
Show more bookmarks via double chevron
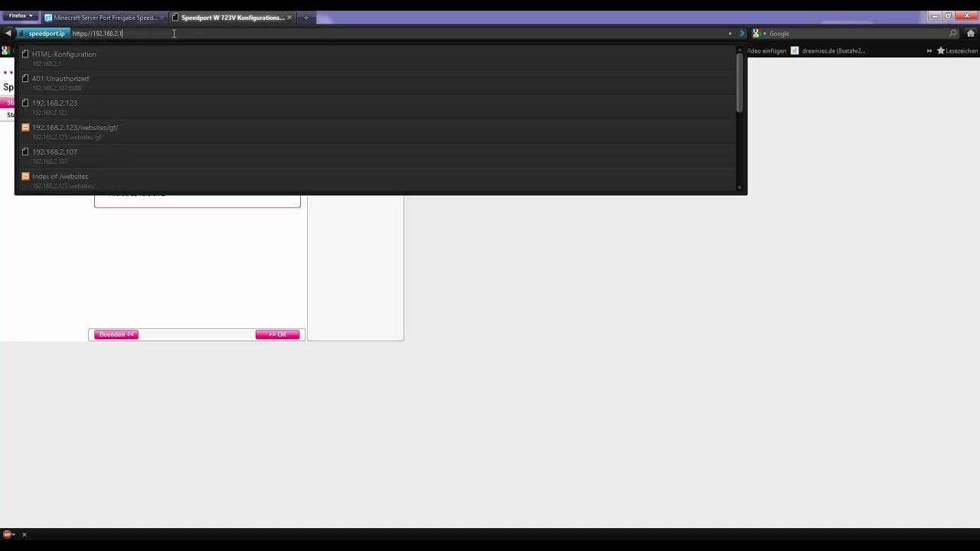[929, 51]
